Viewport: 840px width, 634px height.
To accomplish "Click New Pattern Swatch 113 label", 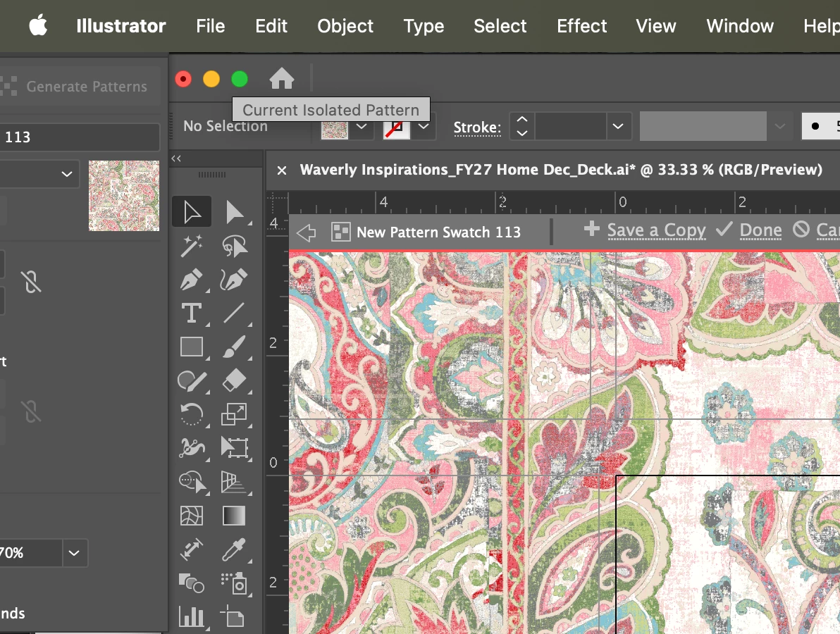I will (x=438, y=232).
